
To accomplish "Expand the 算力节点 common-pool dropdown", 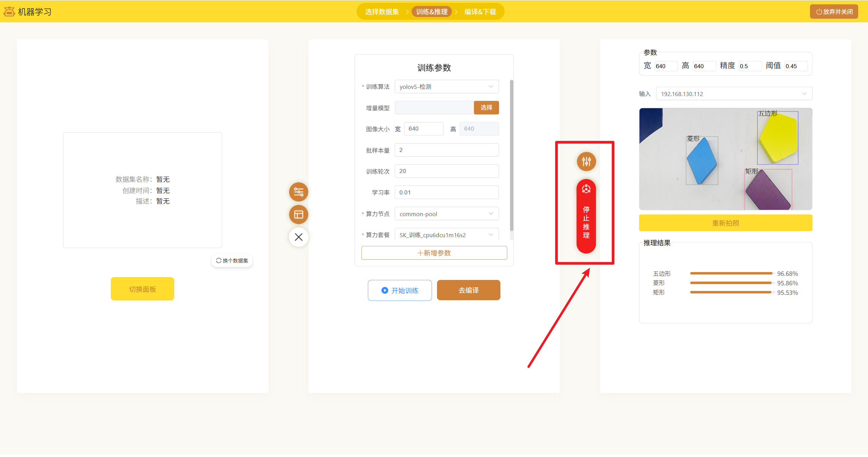I will click(x=446, y=214).
